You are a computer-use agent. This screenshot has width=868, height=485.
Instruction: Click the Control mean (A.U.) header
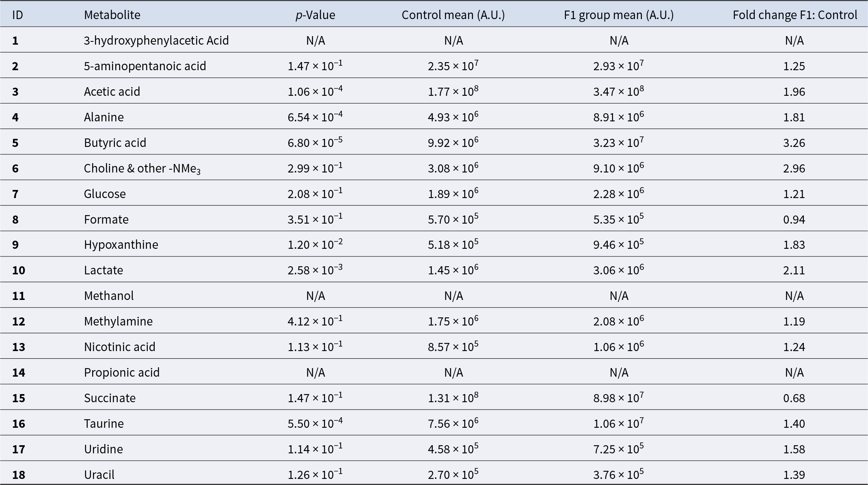pos(453,15)
